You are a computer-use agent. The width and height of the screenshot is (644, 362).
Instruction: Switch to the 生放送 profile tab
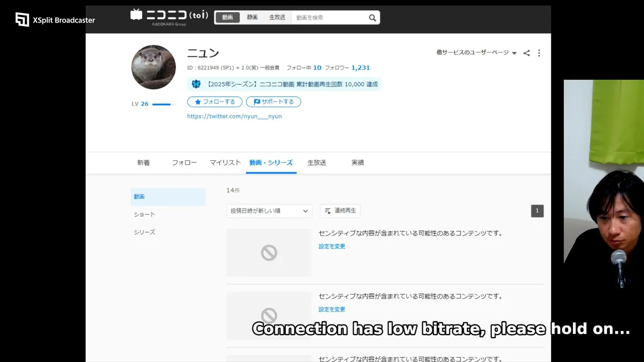[317, 163]
